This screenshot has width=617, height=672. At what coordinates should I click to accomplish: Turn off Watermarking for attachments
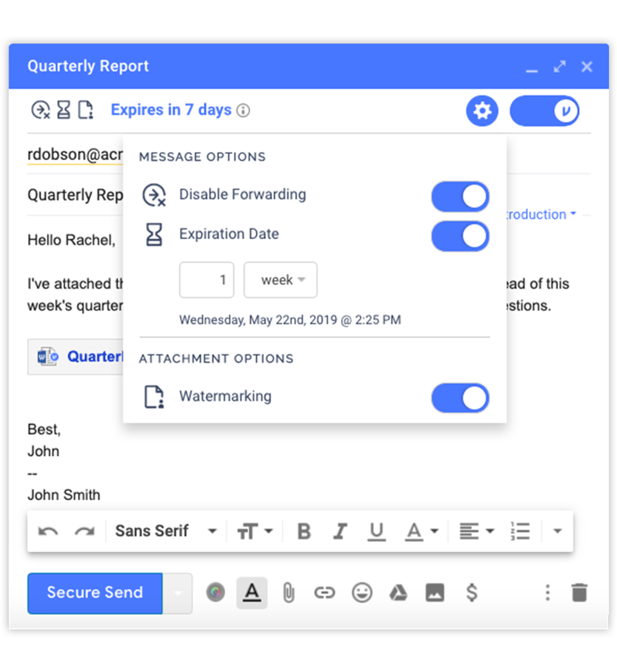[x=460, y=398]
